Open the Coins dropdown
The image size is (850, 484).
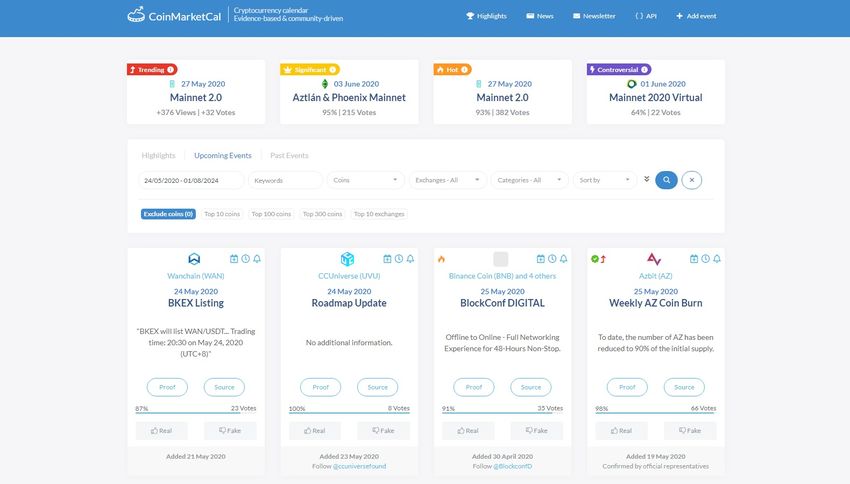[x=365, y=180]
